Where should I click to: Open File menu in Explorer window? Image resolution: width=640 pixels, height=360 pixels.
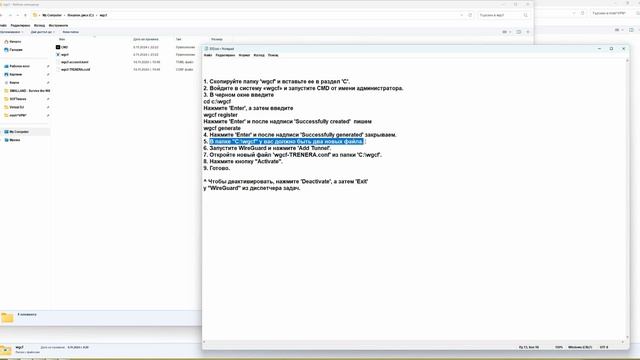(x=3, y=25)
